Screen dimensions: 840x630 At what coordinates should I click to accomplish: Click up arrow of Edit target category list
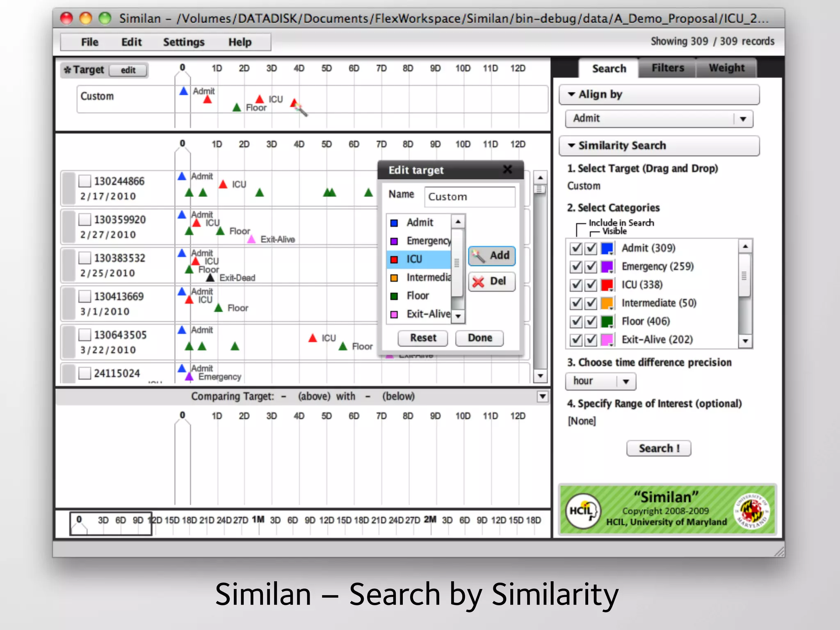458,222
